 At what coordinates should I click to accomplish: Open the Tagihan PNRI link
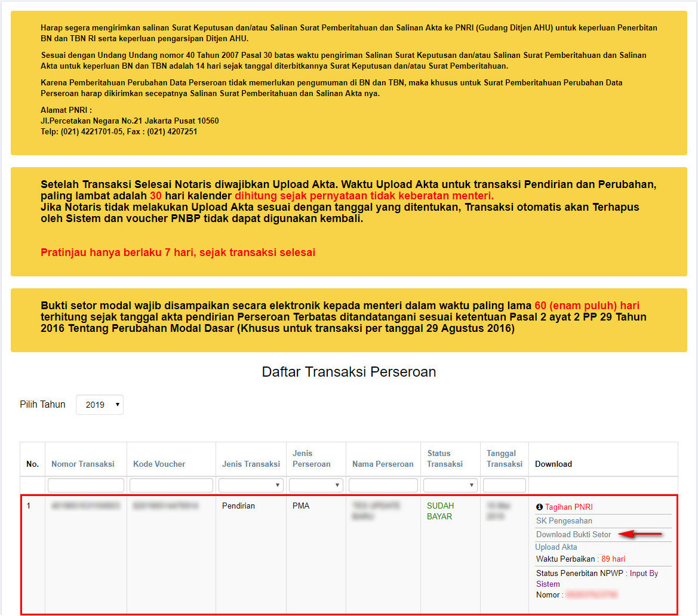(x=568, y=507)
